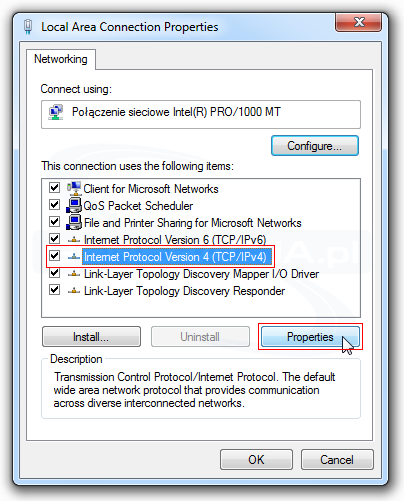Click the Intel PRO/1000 MT adapter icon
Image resolution: width=404 pixels, height=501 pixels.
[56, 113]
